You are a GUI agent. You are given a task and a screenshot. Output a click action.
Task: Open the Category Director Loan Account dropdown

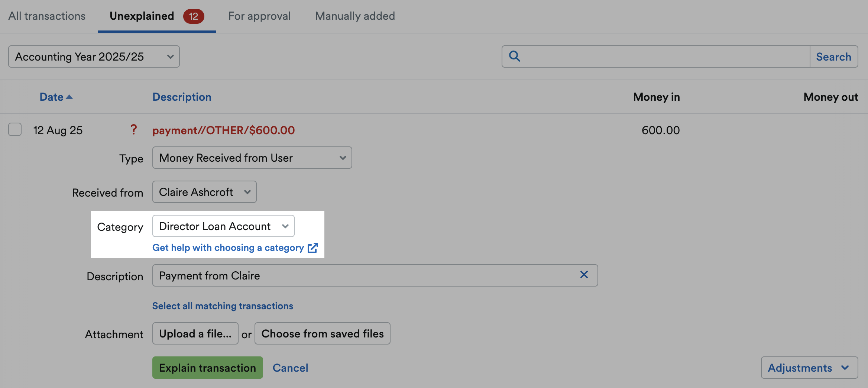pyautogui.click(x=223, y=226)
